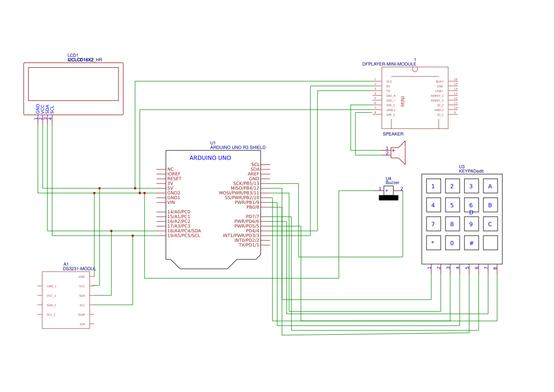Viewport: 554px width, 392px height.
Task: Select the DFPlayer 'BUSY' pin label
Action: point(439,82)
